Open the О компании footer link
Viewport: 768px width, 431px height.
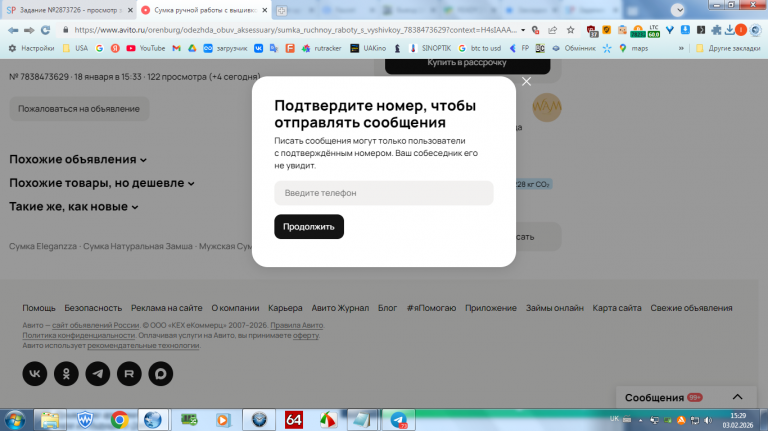(235, 308)
